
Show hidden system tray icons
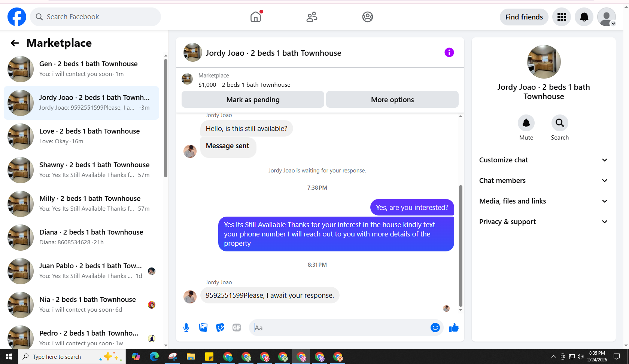point(553,357)
